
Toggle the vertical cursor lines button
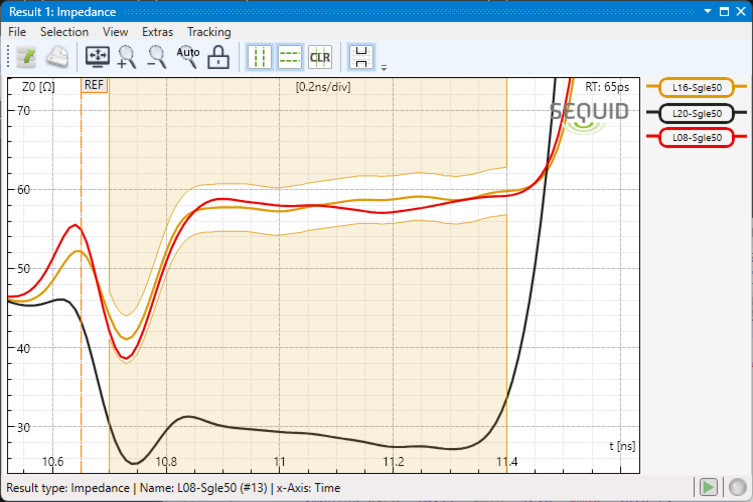pyautogui.click(x=260, y=57)
